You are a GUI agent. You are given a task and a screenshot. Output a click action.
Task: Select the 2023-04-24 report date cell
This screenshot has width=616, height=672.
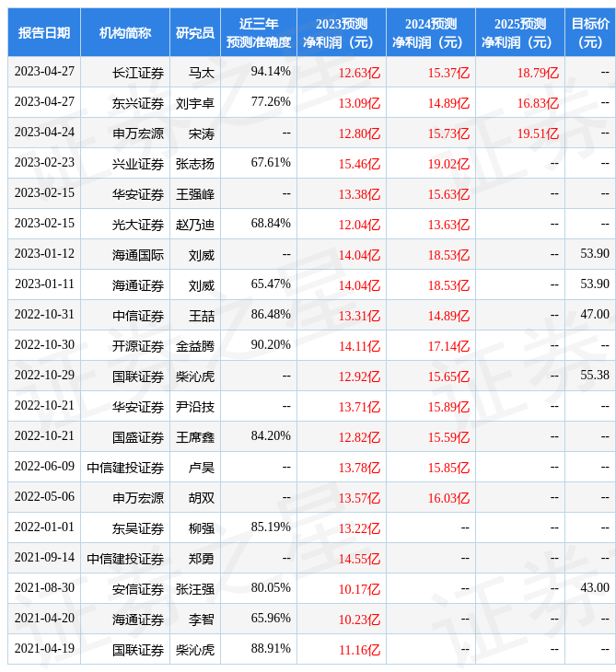click(x=44, y=133)
